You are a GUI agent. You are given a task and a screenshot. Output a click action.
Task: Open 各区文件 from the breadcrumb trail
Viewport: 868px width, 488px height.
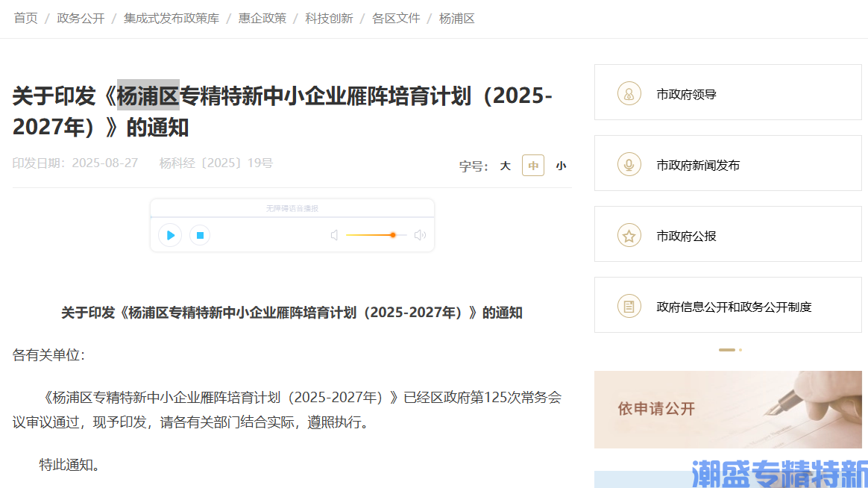[395, 18]
